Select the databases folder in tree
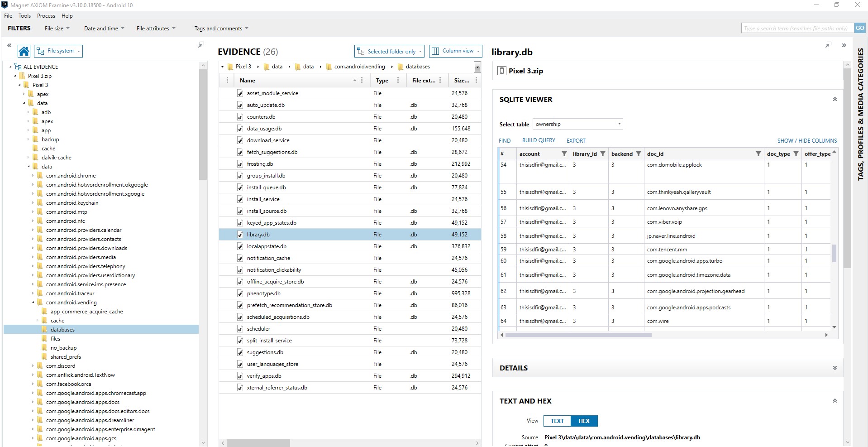Image resolution: width=868 pixels, height=447 pixels. point(62,330)
